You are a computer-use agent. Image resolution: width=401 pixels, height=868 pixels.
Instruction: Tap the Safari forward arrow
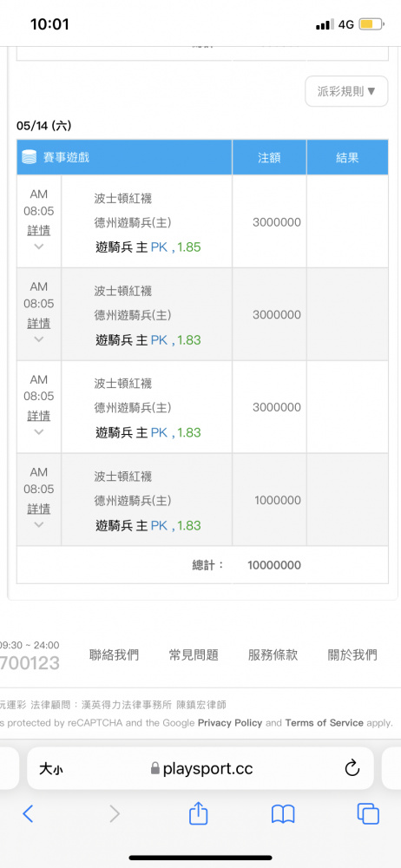coord(114,813)
